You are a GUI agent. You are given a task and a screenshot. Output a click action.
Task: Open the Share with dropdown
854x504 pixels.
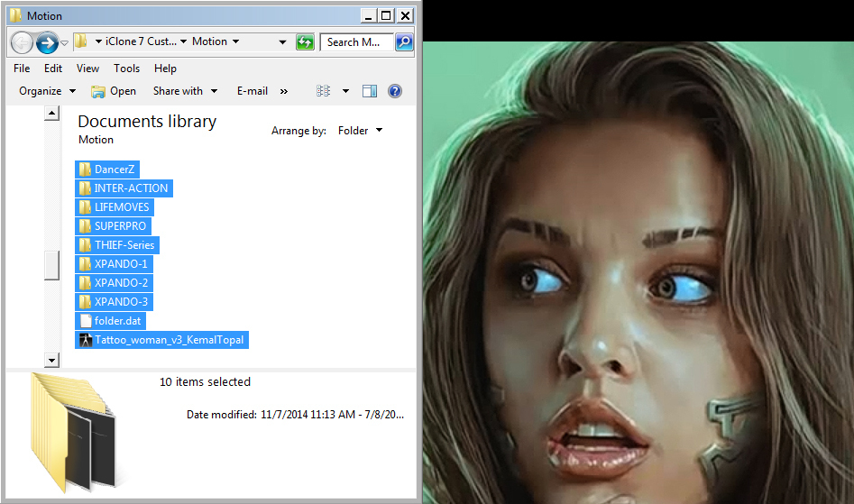tap(185, 91)
